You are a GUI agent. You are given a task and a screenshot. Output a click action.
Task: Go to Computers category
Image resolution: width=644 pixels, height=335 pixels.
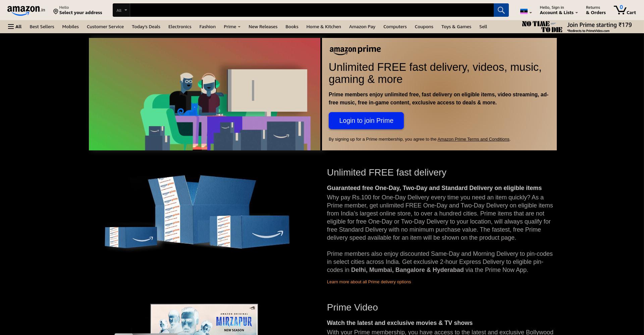395,27
